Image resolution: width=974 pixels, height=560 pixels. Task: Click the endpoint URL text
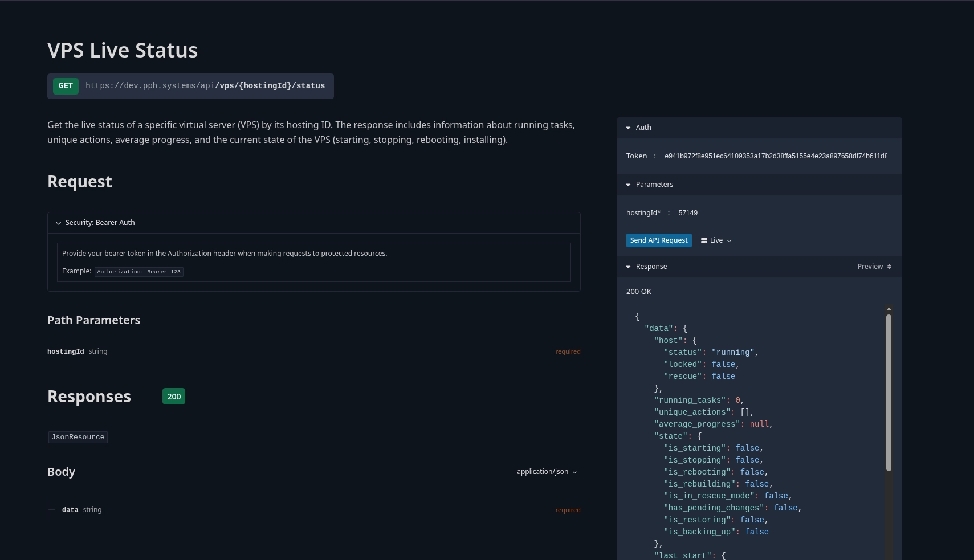[x=205, y=86]
